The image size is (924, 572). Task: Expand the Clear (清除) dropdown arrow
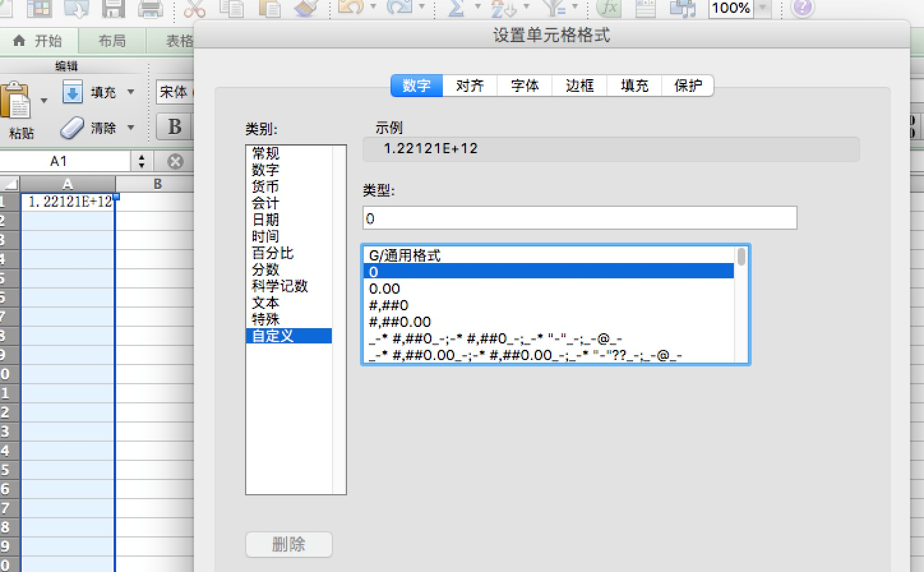(x=131, y=128)
